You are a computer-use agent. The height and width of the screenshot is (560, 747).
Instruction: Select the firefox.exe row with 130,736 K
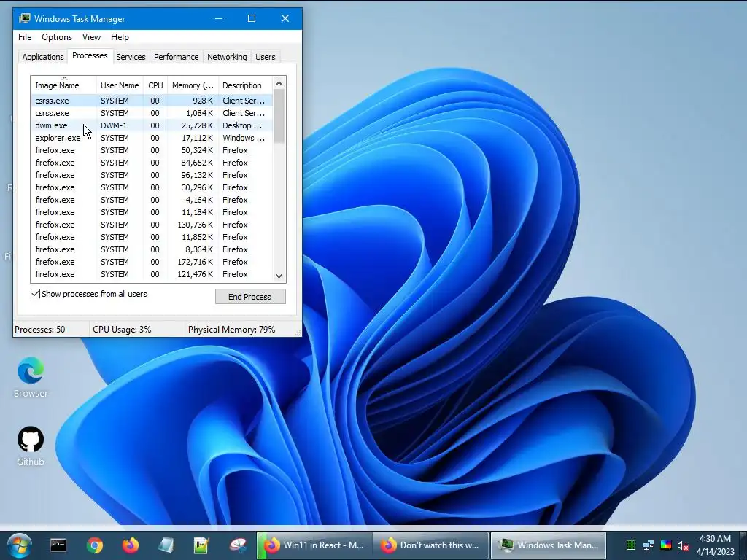[152, 225]
